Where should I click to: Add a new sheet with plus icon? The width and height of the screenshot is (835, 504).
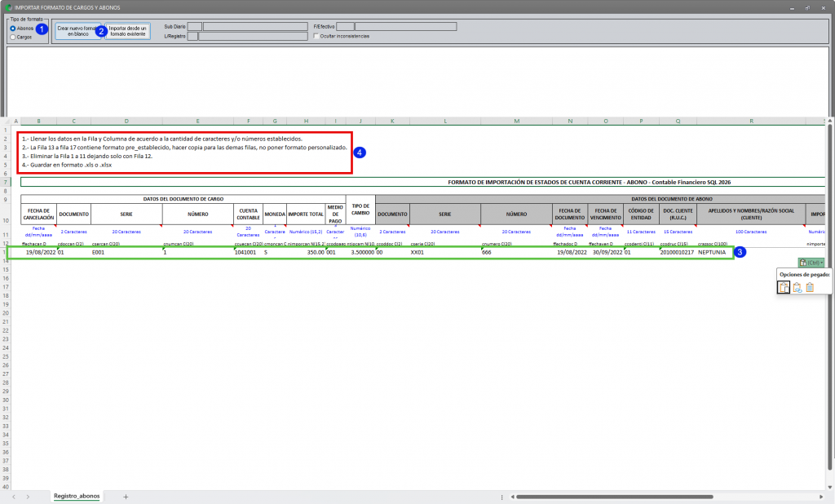point(126,497)
